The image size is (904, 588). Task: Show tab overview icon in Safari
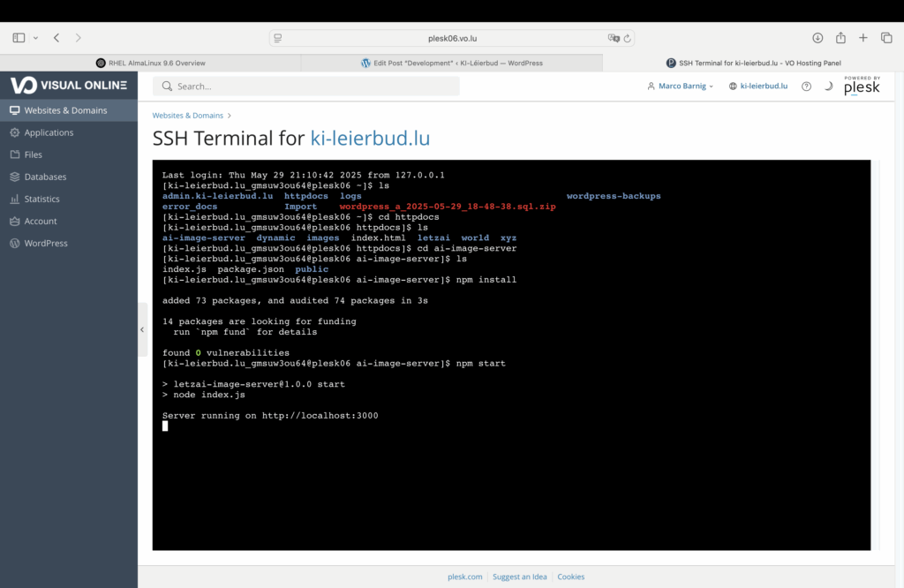(886, 38)
